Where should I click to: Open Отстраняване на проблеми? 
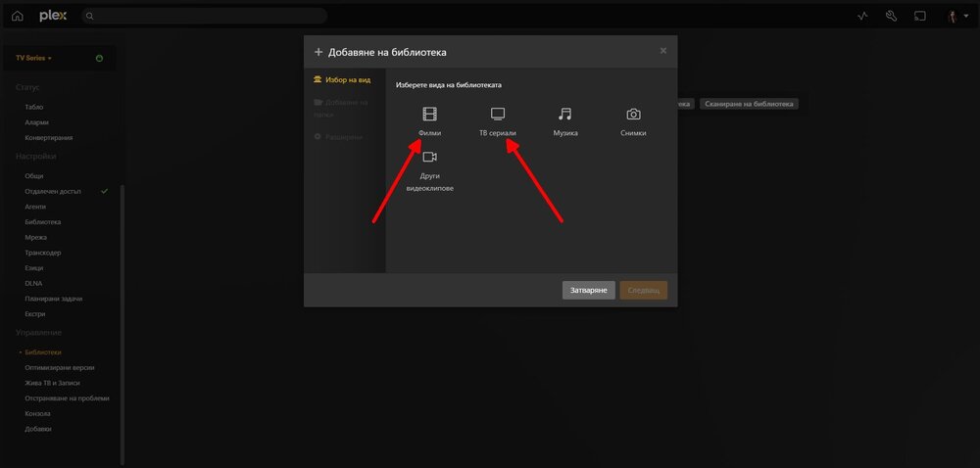pyautogui.click(x=68, y=398)
